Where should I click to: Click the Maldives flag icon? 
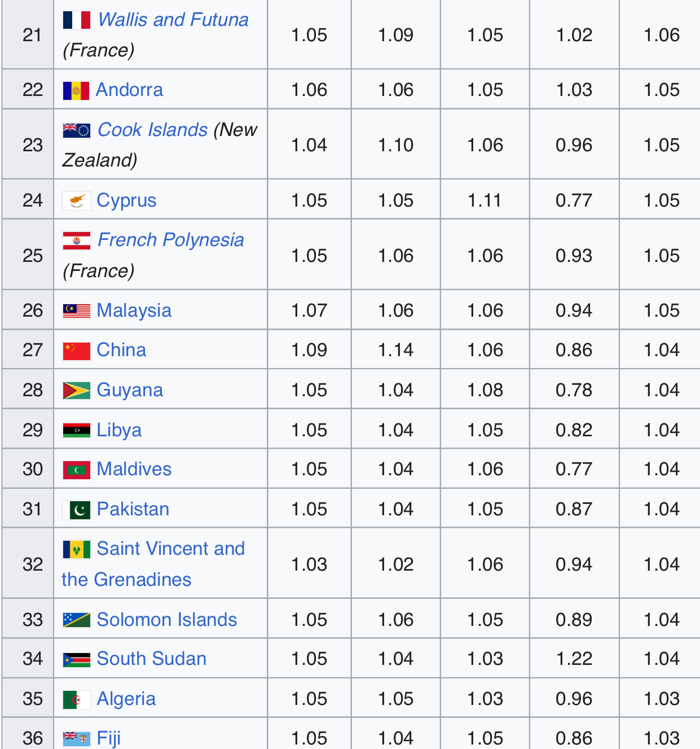(x=76, y=470)
